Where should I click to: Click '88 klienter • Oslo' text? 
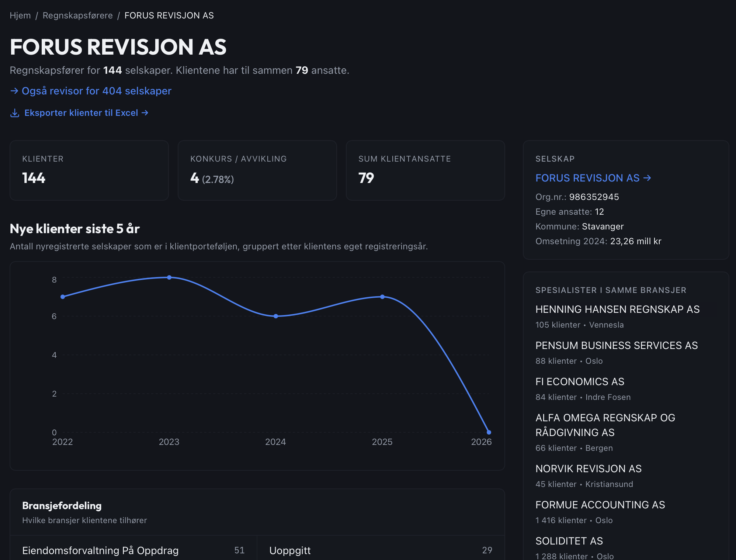point(569,361)
